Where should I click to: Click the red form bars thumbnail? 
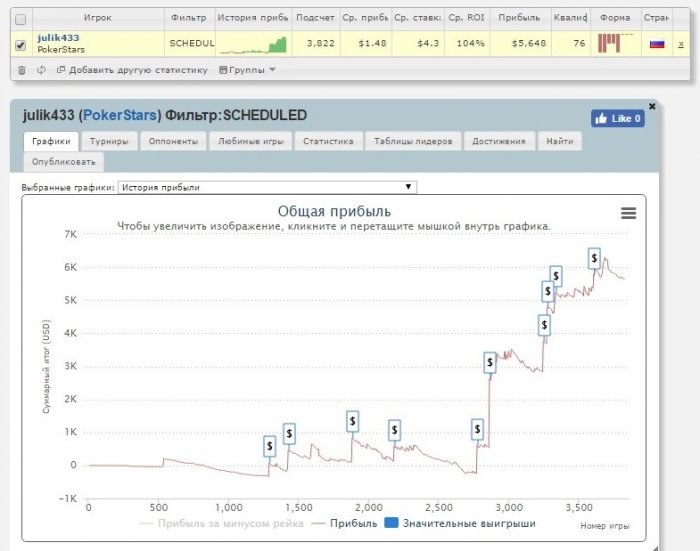coord(615,43)
